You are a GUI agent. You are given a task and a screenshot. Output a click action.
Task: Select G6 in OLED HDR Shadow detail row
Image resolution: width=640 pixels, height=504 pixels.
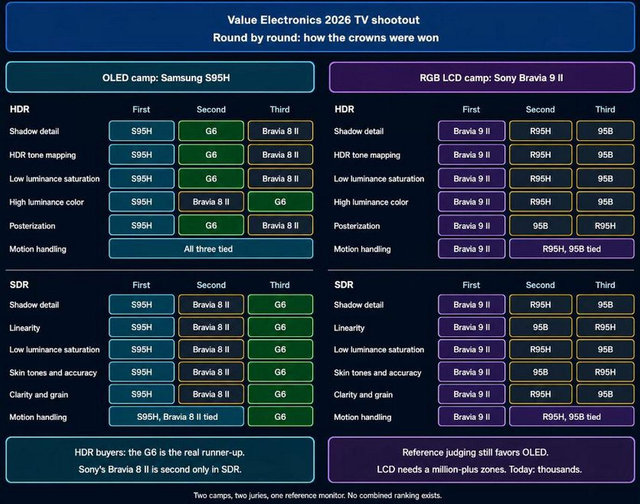pos(211,131)
